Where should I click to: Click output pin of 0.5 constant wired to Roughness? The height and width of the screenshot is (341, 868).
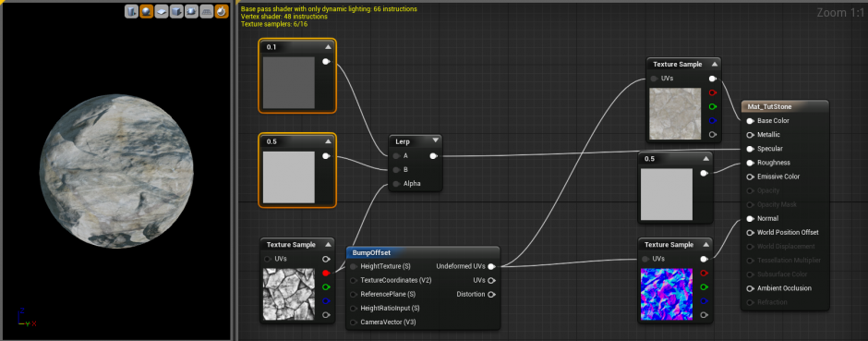coord(705,173)
